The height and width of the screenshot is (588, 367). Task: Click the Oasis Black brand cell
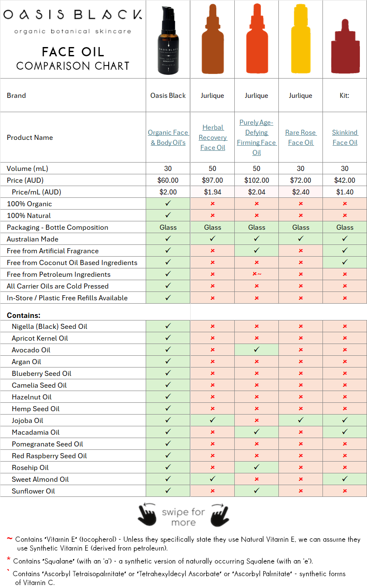click(x=168, y=95)
